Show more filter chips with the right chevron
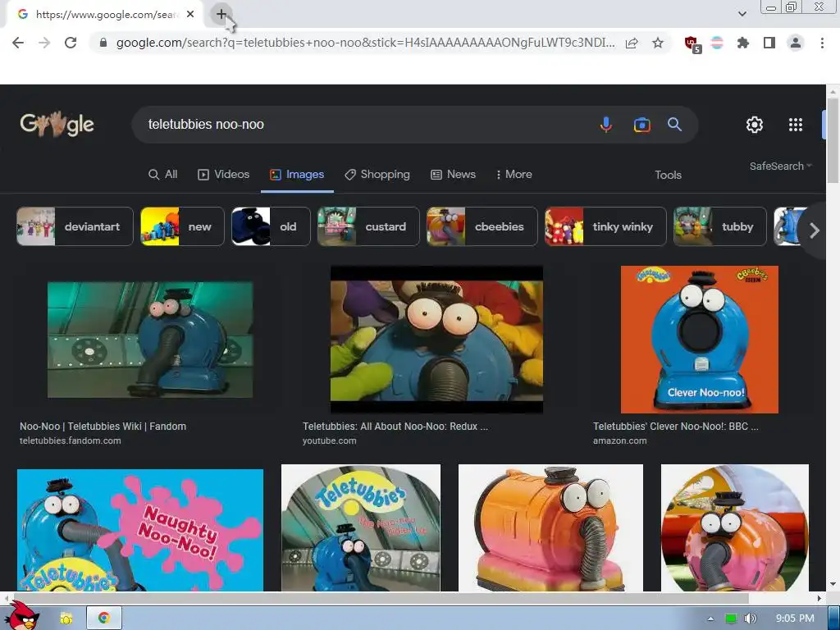Screen dimensions: 840x630 pos(815,231)
